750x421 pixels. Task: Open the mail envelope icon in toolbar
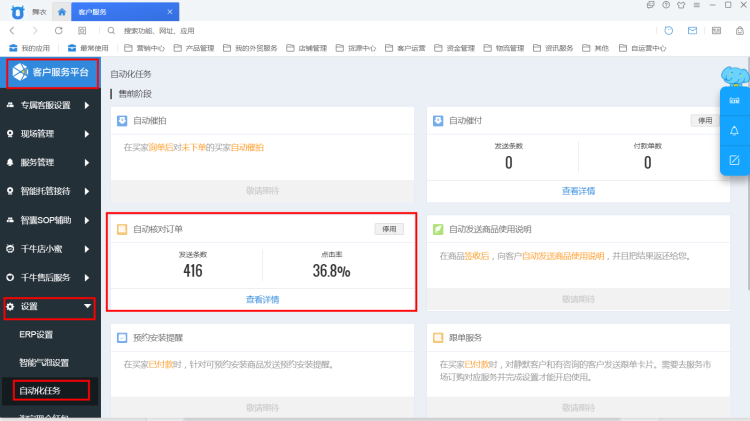tap(691, 31)
